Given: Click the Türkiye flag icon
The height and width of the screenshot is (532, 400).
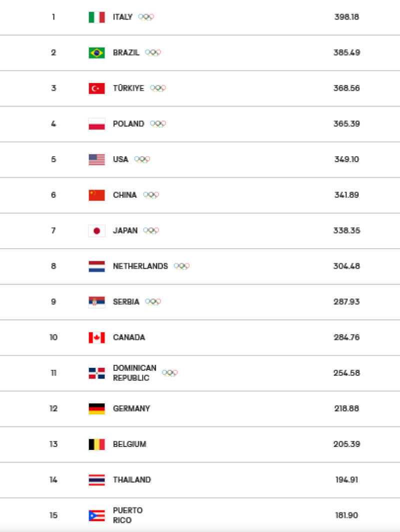Looking at the screenshot, I should (96, 89).
